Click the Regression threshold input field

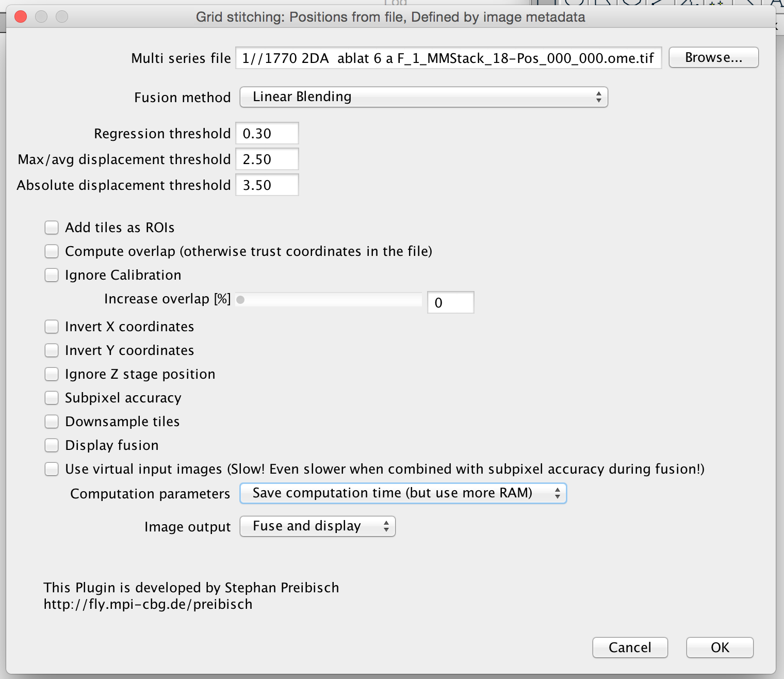coord(267,134)
